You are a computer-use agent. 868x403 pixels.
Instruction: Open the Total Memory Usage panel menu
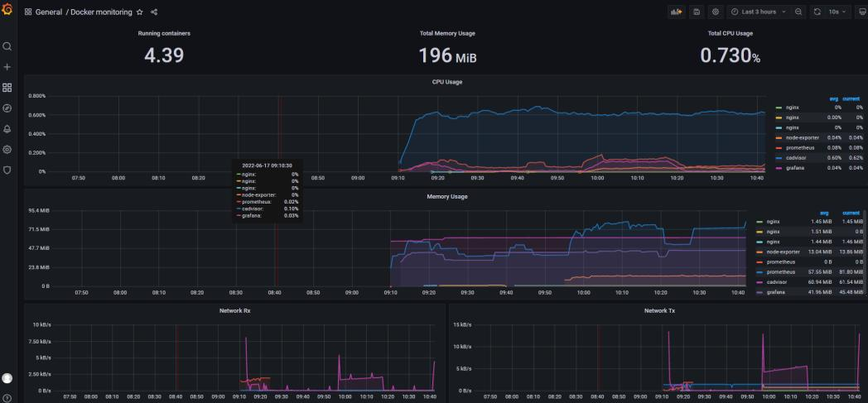coord(447,33)
